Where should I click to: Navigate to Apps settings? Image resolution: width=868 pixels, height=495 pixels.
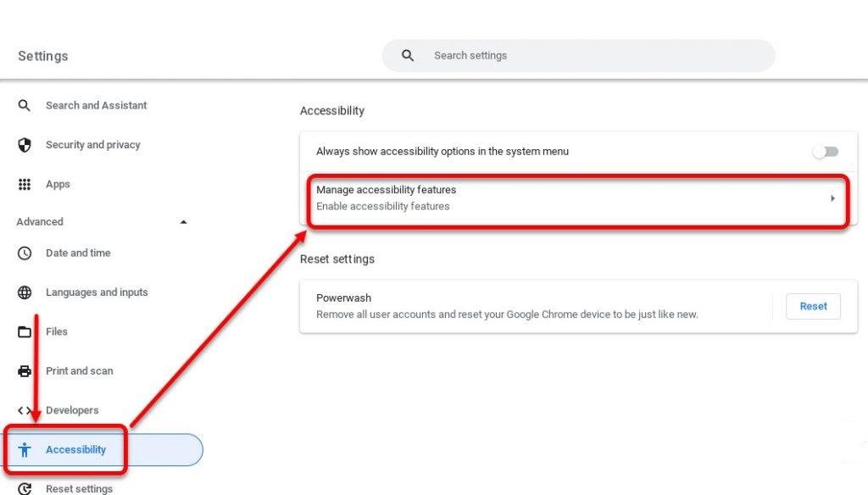[x=58, y=184]
